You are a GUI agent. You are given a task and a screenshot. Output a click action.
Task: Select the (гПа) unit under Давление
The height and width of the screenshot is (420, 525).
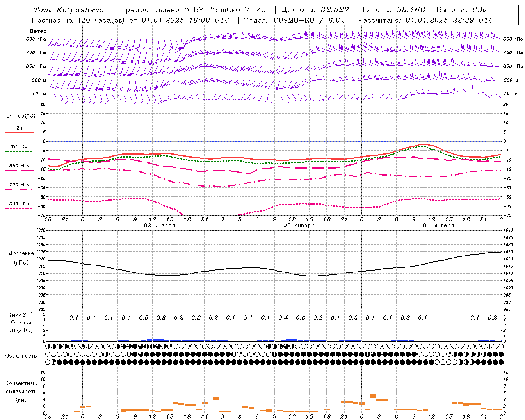coord(21,263)
